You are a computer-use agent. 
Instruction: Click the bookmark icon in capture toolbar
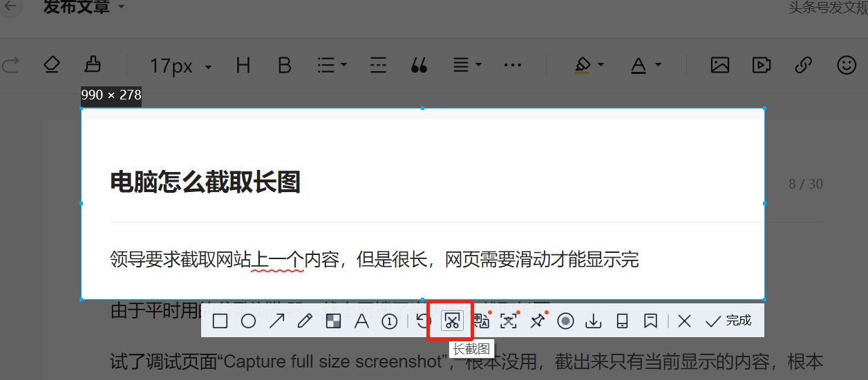point(650,321)
